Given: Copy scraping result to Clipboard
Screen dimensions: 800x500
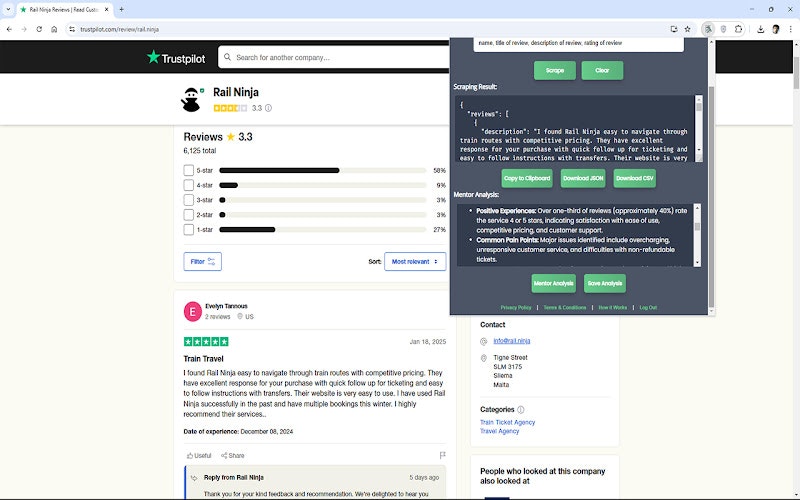Looking at the screenshot, I should 527,178.
